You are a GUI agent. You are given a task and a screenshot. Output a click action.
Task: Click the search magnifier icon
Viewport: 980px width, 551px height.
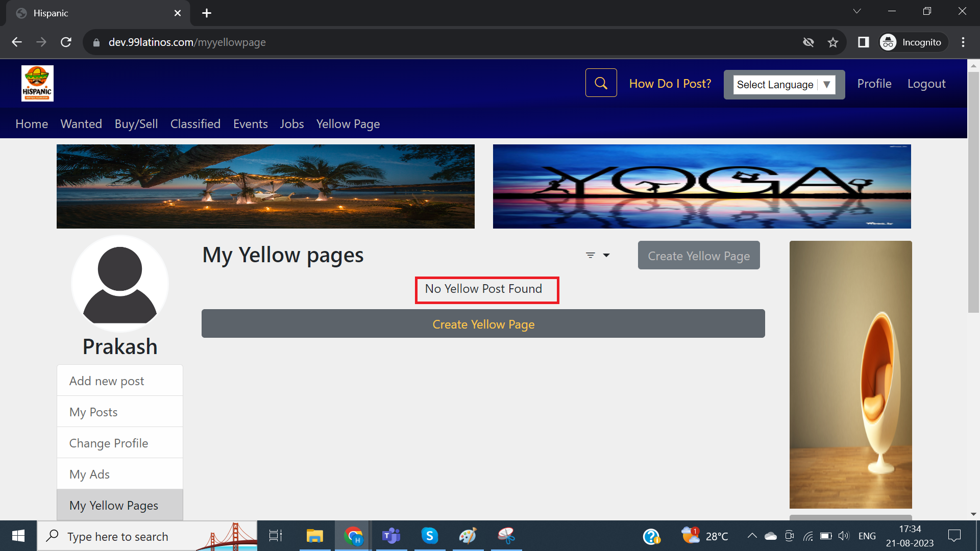(x=601, y=83)
